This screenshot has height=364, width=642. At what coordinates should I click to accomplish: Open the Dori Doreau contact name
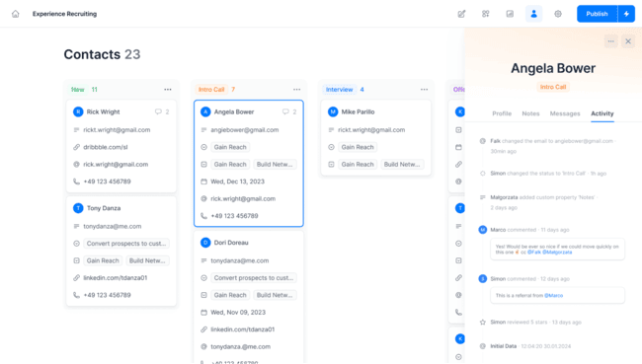tap(231, 243)
